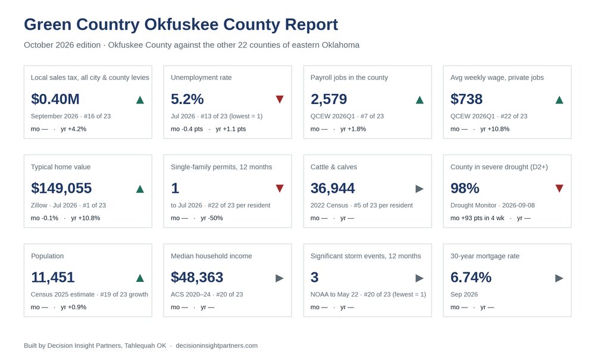The height and width of the screenshot is (364, 595).
Task: Click 'mo +93 pts in 4 wk' text
Action: [x=477, y=218]
